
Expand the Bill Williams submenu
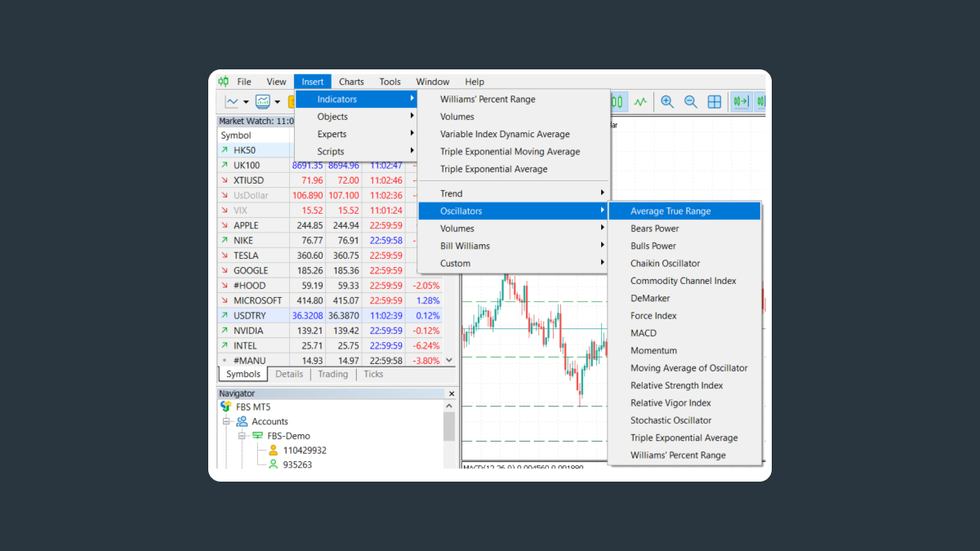point(514,246)
